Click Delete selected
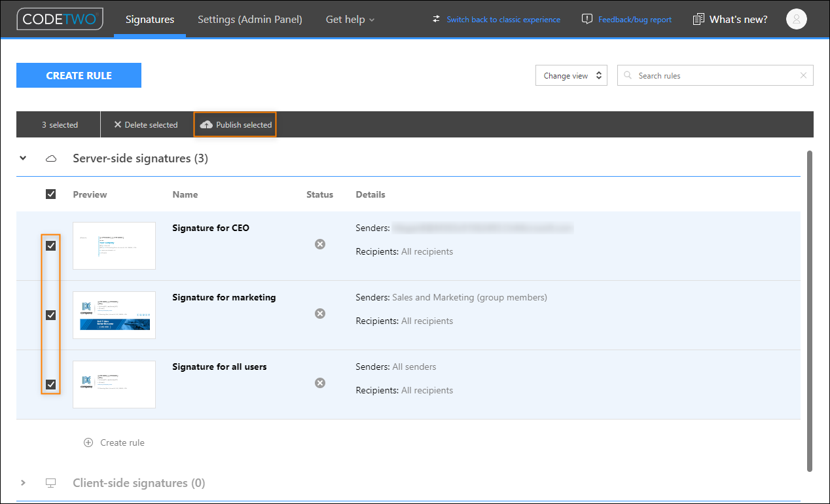The width and height of the screenshot is (830, 504). click(x=146, y=124)
